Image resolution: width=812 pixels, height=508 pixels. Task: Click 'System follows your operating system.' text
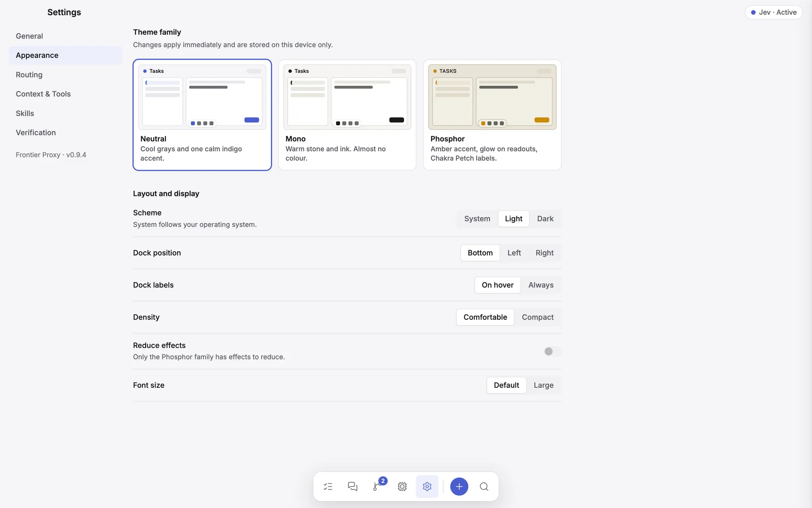pos(195,224)
